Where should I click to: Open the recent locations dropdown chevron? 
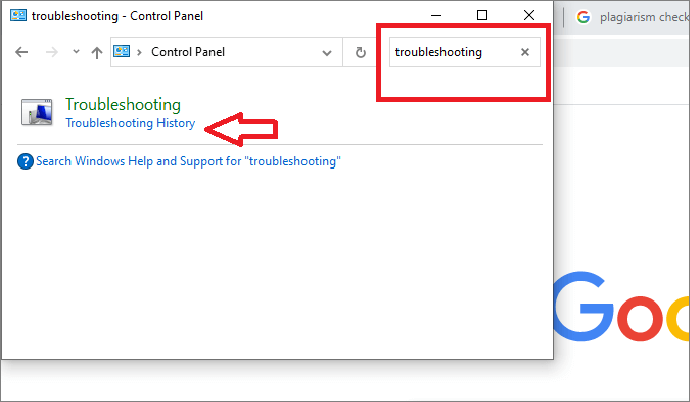click(x=76, y=52)
